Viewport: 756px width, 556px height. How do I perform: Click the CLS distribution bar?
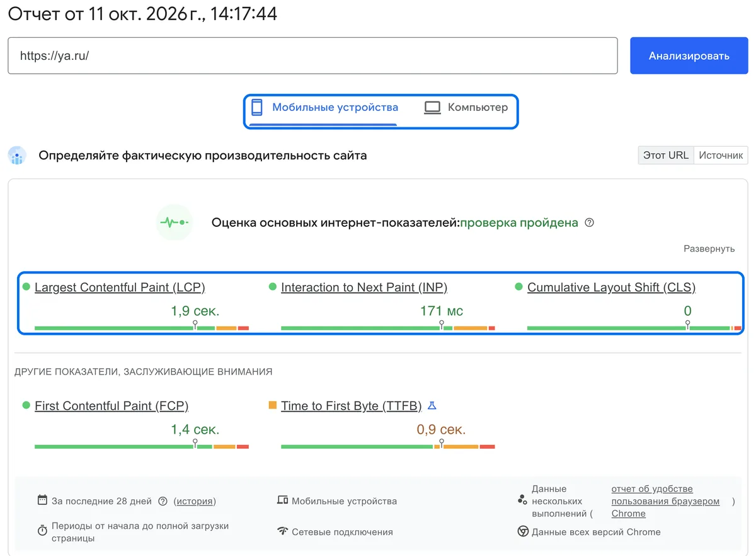coord(634,328)
